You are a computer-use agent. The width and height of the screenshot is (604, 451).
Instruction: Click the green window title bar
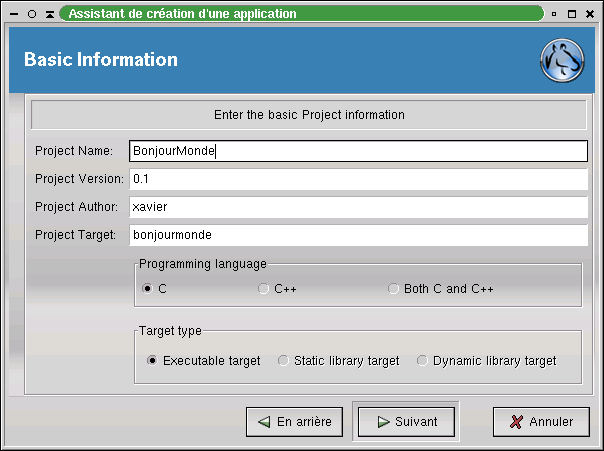tap(300, 14)
